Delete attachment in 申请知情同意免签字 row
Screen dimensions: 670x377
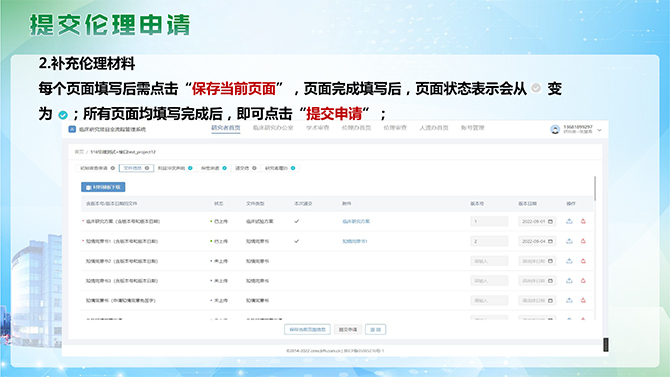[x=583, y=300]
